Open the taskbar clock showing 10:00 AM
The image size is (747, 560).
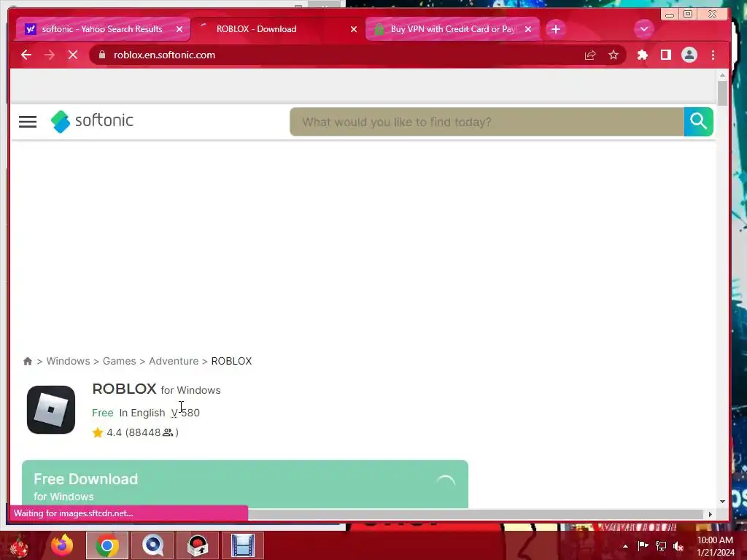(x=716, y=546)
